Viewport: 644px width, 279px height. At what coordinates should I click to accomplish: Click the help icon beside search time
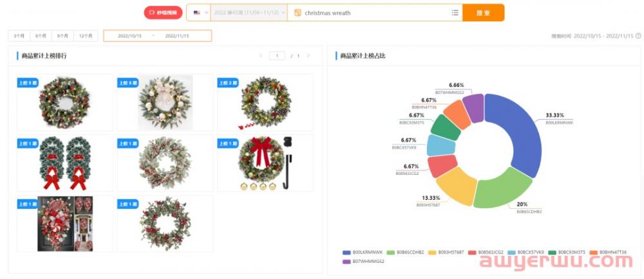638,36
